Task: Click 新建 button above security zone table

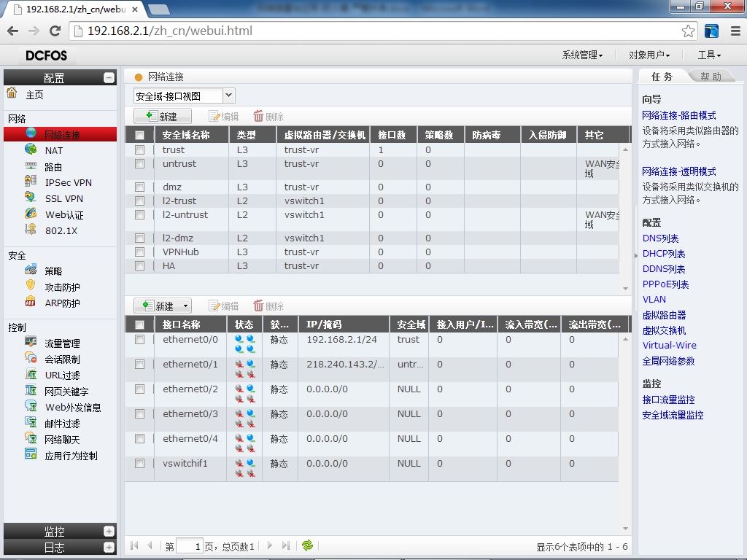Action: 163,116
